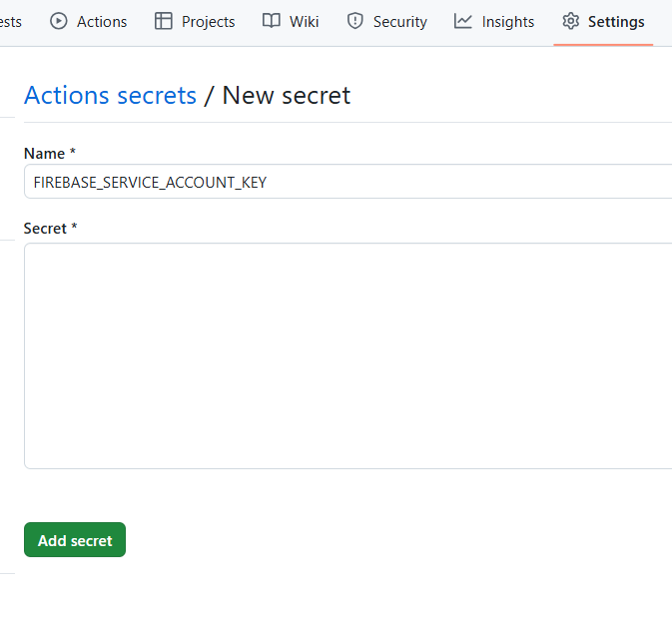Click the New secret heading text
This screenshot has width=672, height=618.
point(287,95)
